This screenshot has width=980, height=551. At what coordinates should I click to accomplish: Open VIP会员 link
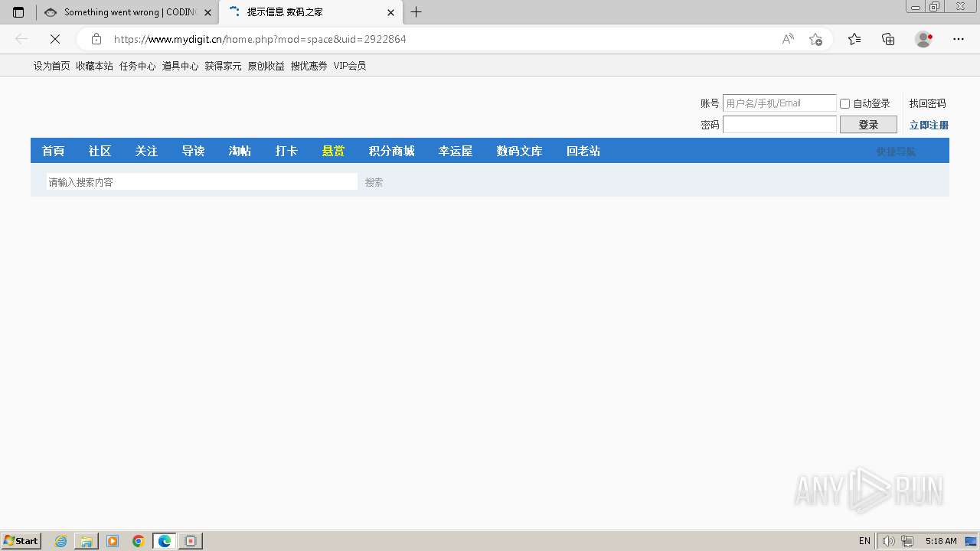point(349,67)
